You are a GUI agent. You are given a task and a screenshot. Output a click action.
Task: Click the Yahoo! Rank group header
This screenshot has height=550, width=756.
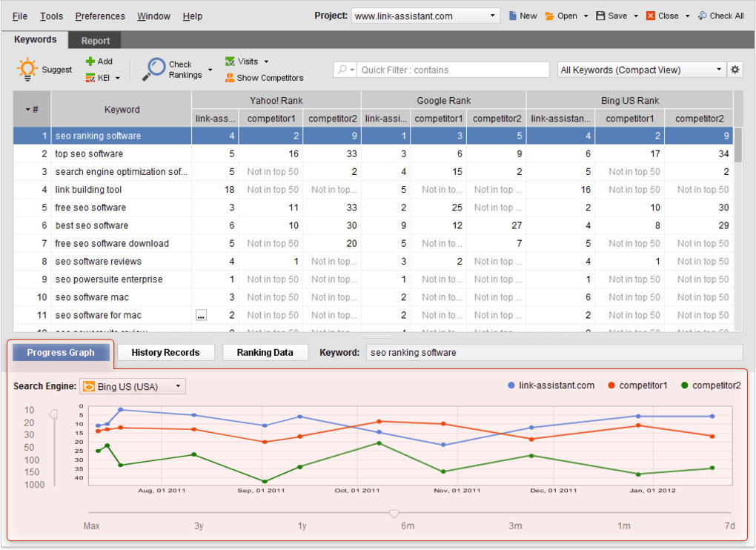point(276,100)
